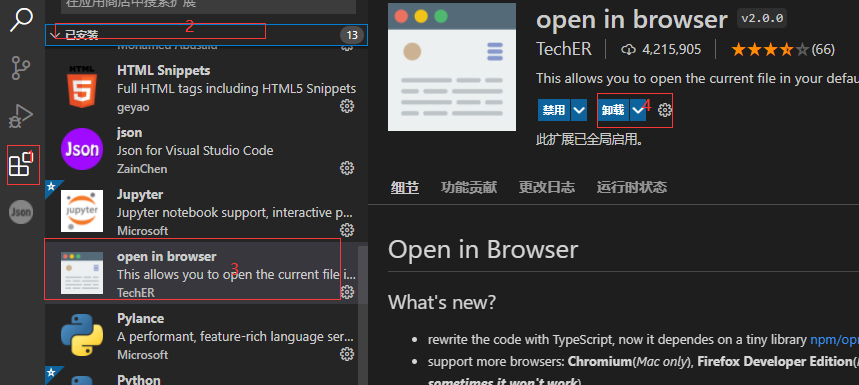Select HTML Snippets extension in list

[206, 87]
